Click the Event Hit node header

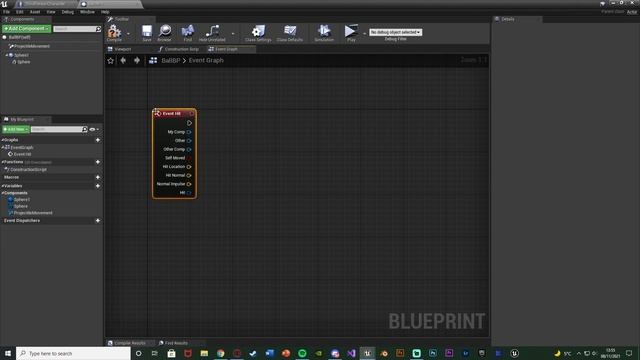point(174,113)
